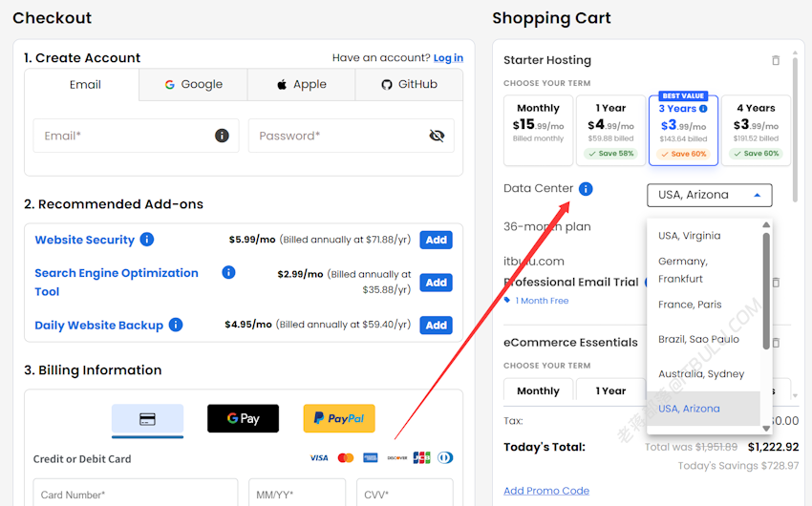Click the 1 Month Free label
812x506 pixels.
(x=542, y=301)
